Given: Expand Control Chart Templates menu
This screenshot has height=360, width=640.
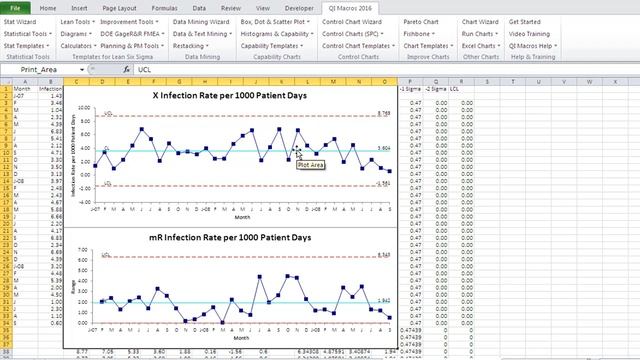Looking at the screenshot, I should click(x=358, y=46).
